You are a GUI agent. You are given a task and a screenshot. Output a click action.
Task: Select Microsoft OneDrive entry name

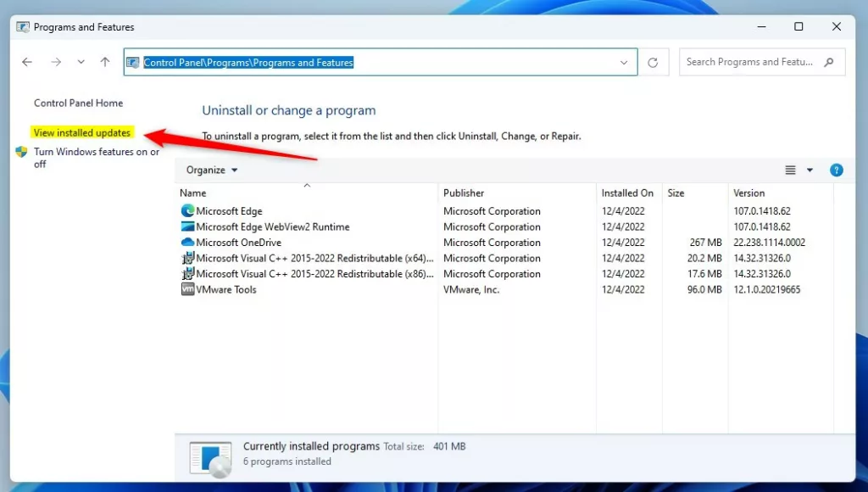238,242
